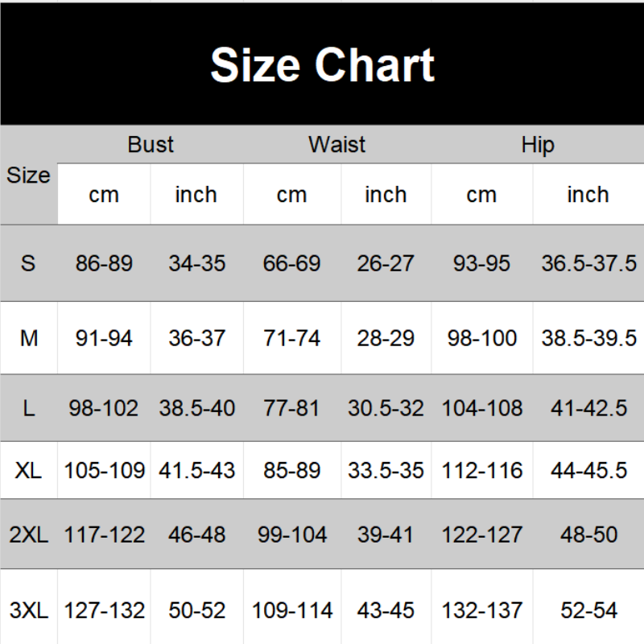Select the 36-37 bust inch cell
This screenshot has height=644, width=644.
196,338
